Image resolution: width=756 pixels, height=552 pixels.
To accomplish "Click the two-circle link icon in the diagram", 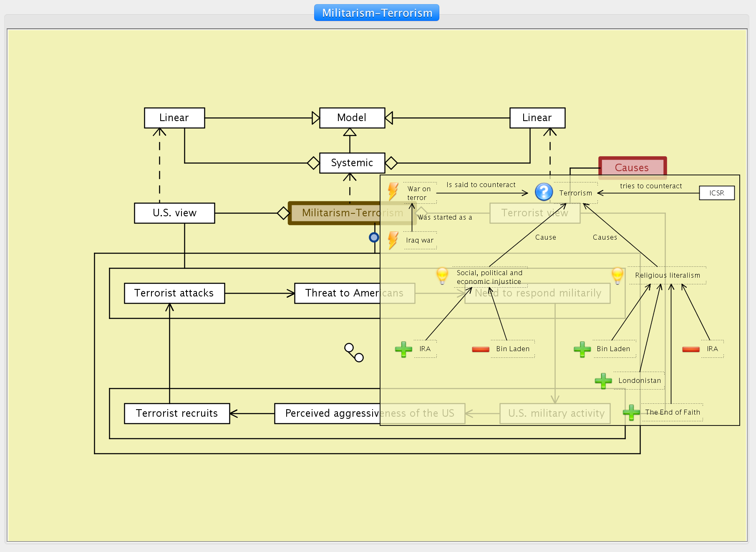I will click(354, 352).
